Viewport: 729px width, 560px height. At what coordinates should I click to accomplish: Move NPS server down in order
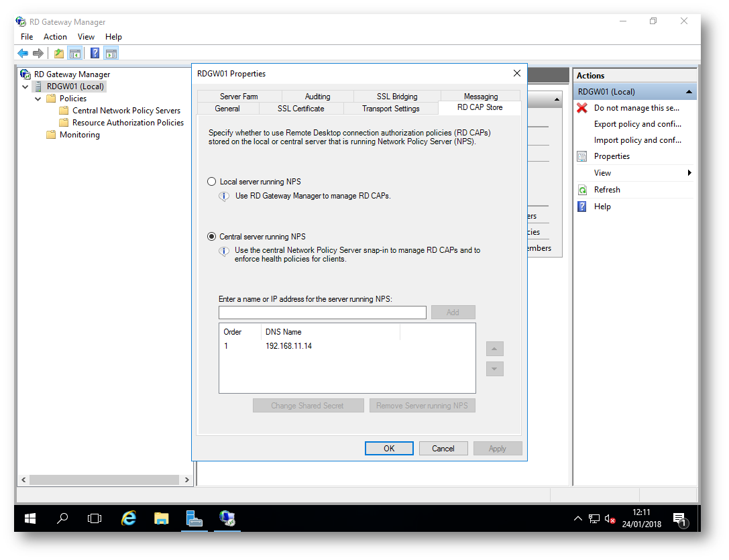(x=495, y=369)
